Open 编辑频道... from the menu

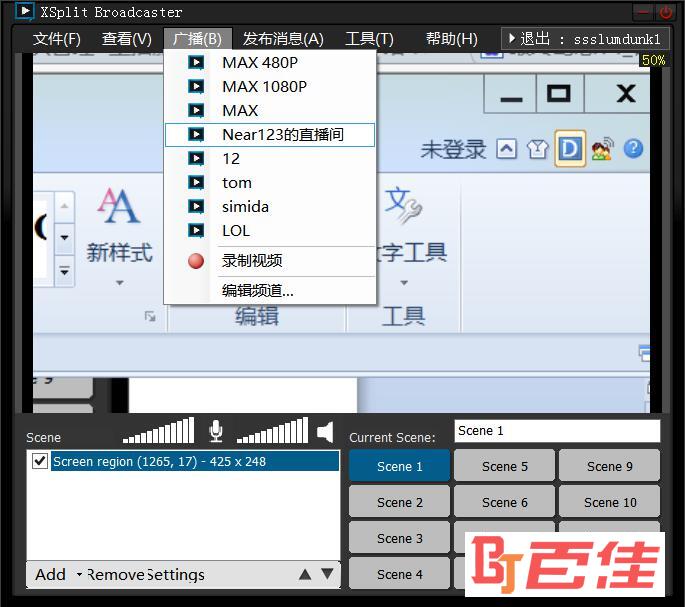click(x=270, y=290)
